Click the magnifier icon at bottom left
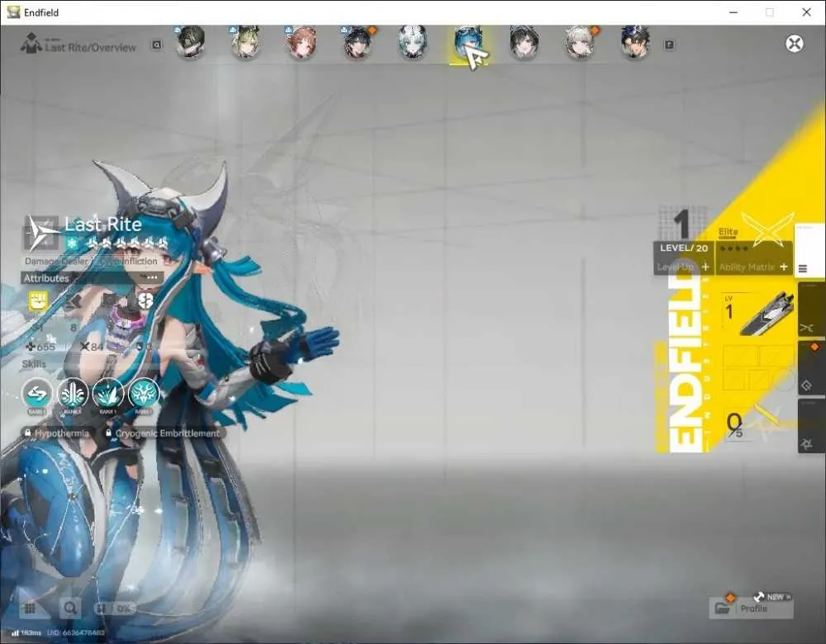This screenshot has height=644, width=826. point(69,608)
